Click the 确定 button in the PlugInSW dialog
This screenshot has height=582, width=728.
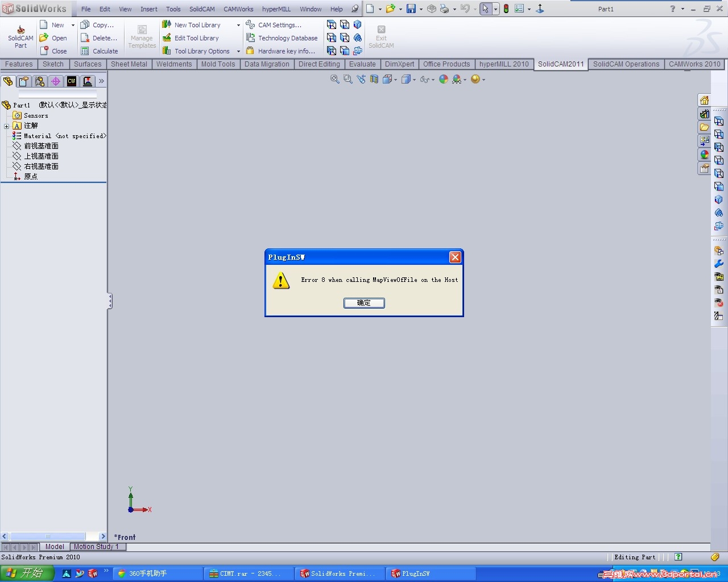(x=364, y=303)
